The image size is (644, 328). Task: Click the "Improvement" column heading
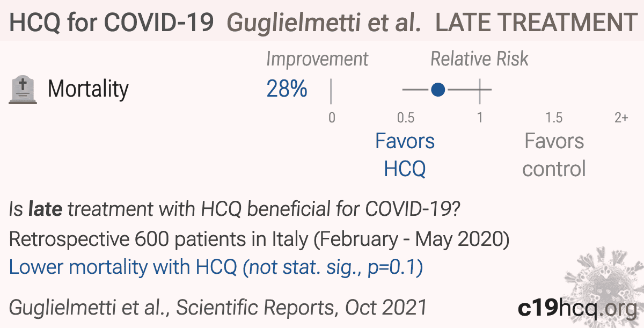[317, 59]
